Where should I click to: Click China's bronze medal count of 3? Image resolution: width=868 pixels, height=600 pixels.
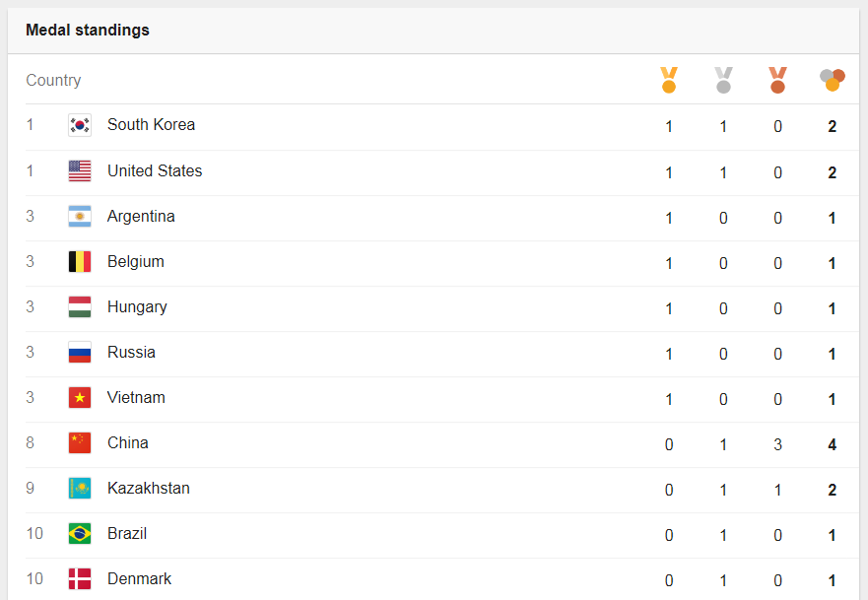coord(777,444)
